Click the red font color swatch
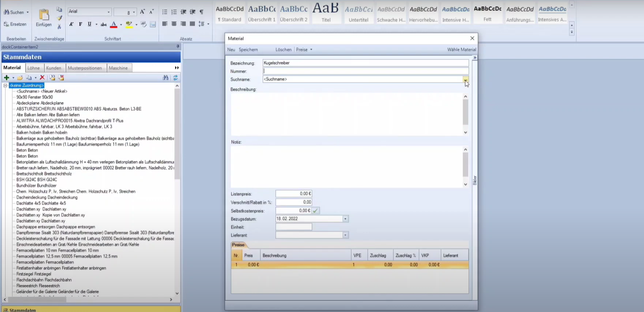The image size is (644, 312). point(114,25)
